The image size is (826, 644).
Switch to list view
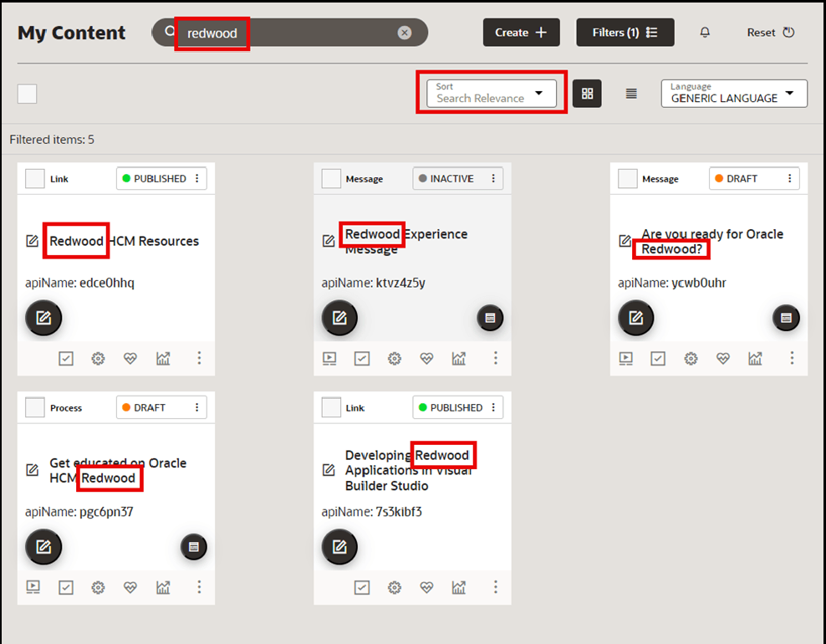point(631,94)
